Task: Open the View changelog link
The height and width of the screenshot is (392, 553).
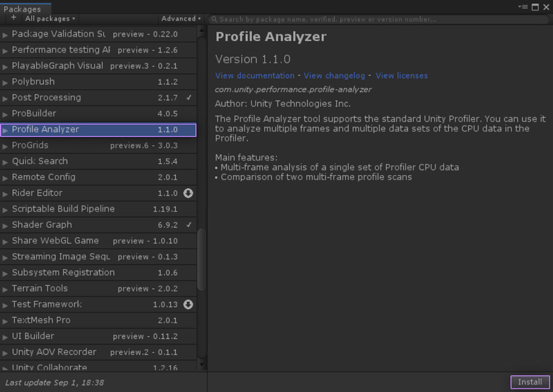Action: coord(334,76)
